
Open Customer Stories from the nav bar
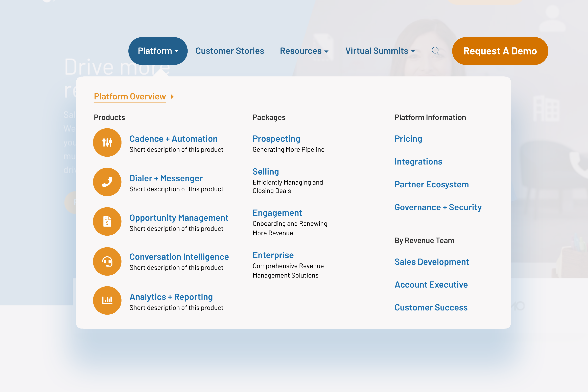[x=230, y=51]
